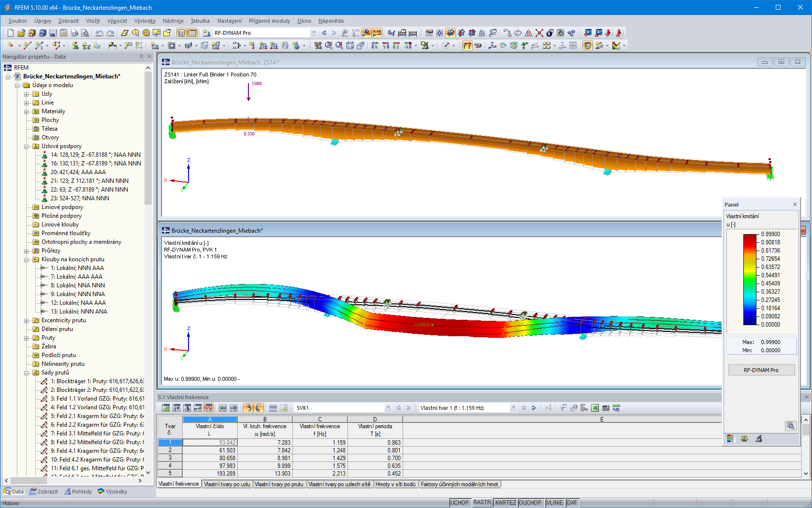Switch to Faktory účinných modálních hmot tab
812x508 pixels.
tap(459, 484)
